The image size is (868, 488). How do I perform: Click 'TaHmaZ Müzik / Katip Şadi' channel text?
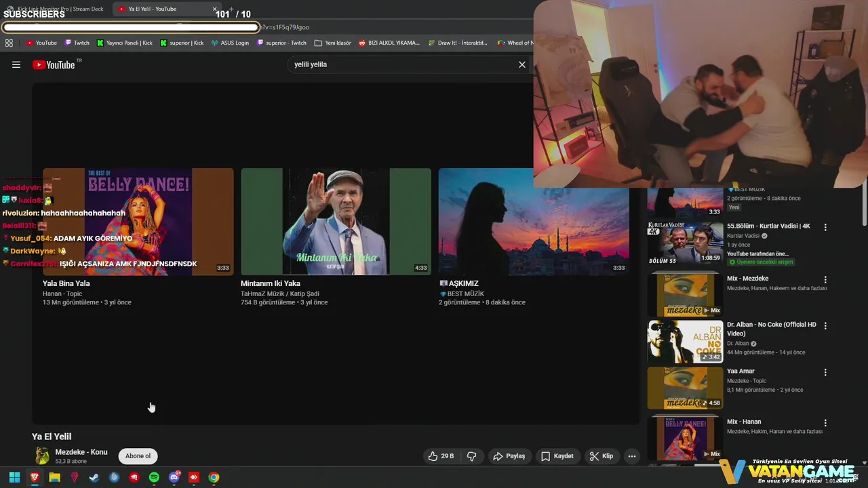click(280, 293)
